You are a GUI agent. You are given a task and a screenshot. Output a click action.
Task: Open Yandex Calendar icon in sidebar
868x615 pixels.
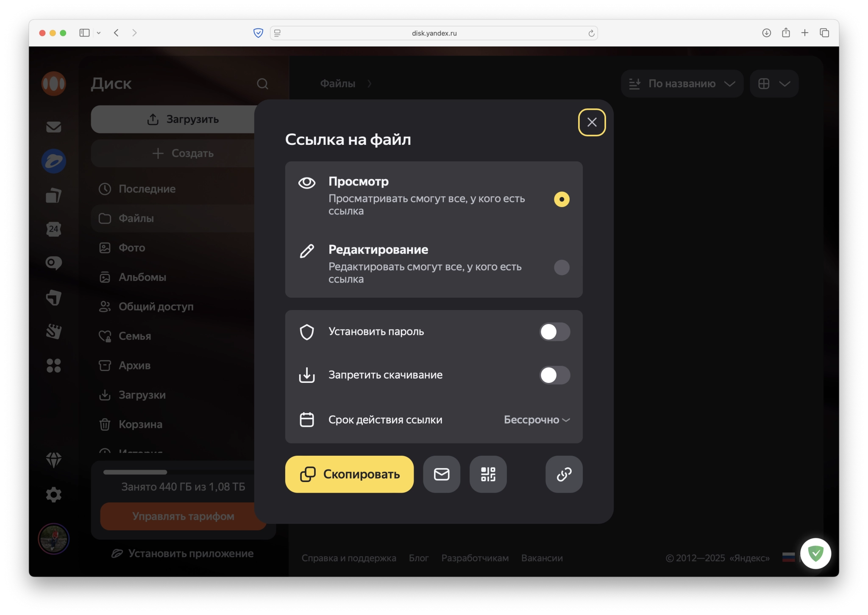(x=54, y=229)
